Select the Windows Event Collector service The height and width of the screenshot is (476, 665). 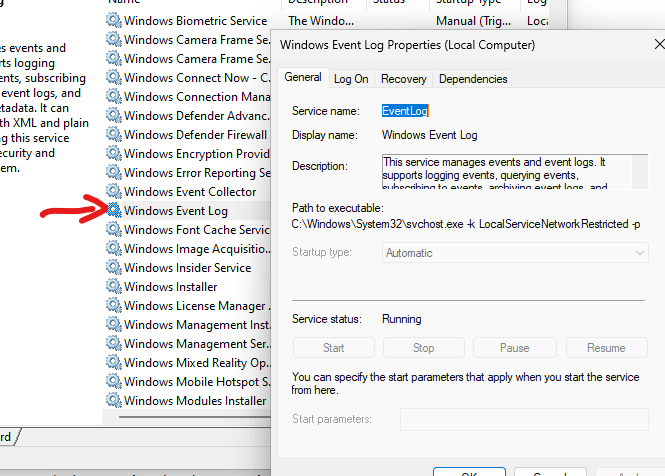(x=187, y=192)
